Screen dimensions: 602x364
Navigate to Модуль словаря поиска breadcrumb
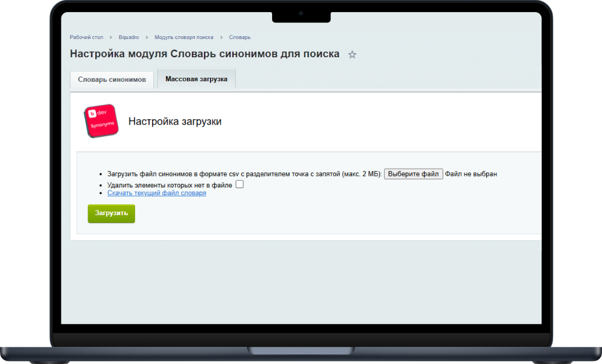183,37
